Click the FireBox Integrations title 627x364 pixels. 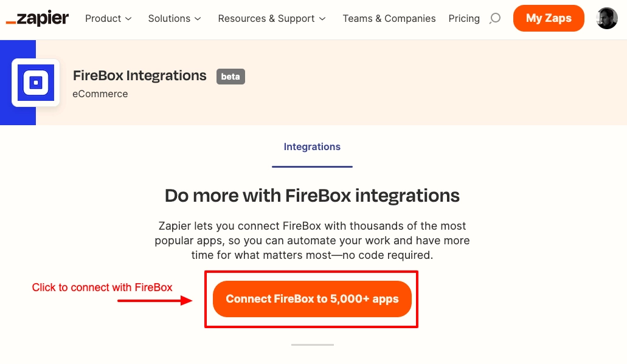pos(139,75)
